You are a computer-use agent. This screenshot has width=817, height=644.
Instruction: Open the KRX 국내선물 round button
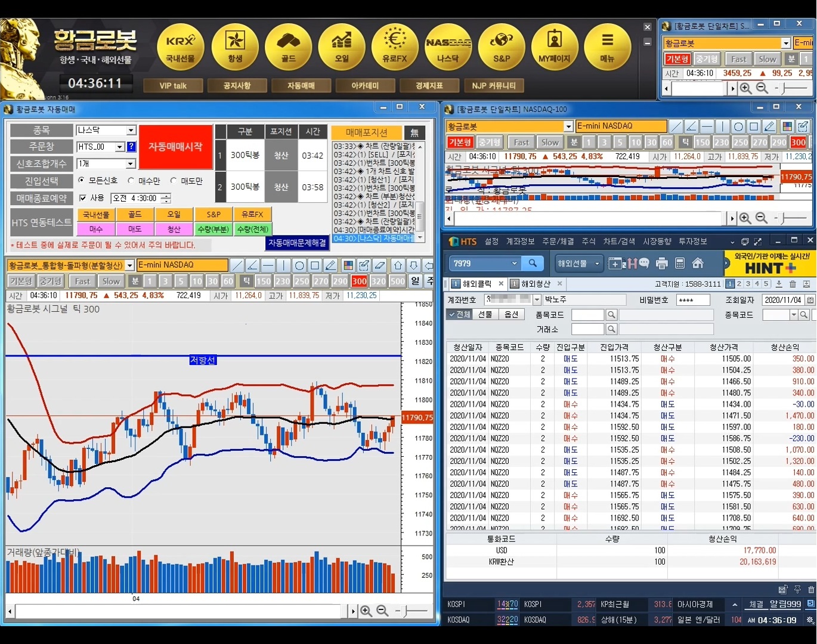(181, 48)
